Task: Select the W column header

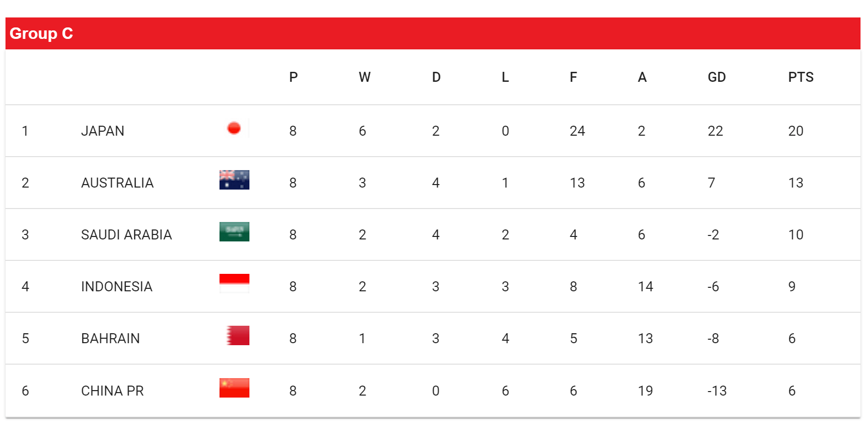Action: 365,77
